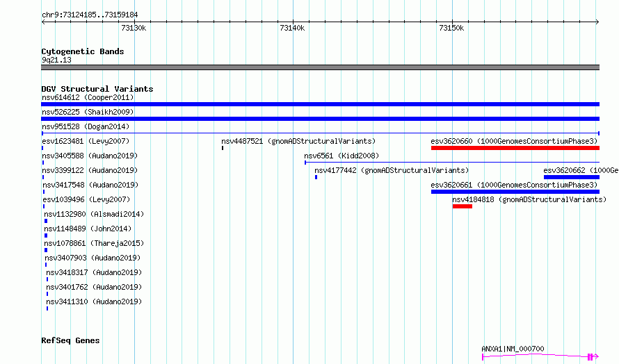Image resolution: width=619 pixels, height=364 pixels.
Task: Select the gray 9q21.13 cytogenetic band bar
Action: click(x=320, y=67)
